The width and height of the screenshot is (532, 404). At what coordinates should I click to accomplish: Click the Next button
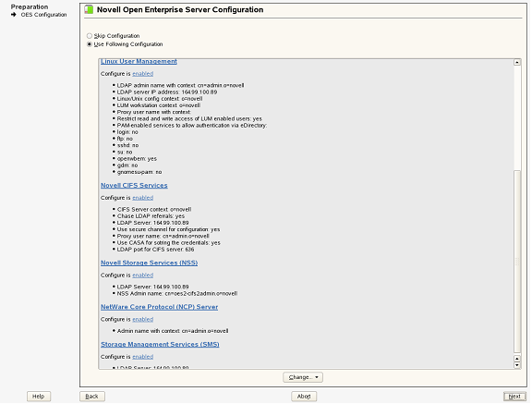point(514,397)
